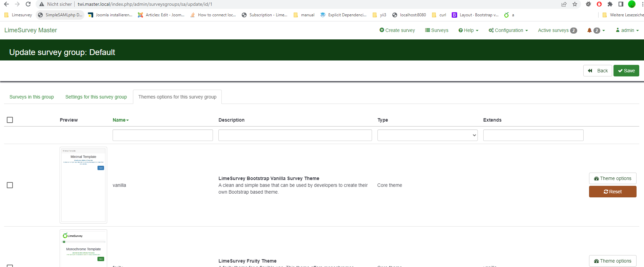The image size is (644, 267).
Task: Click the notifications bell icon
Action: pyautogui.click(x=589, y=30)
